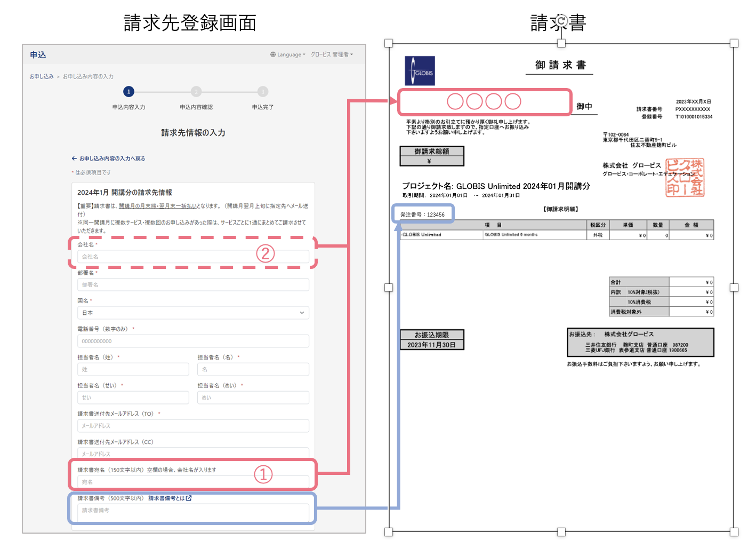The width and height of the screenshot is (756, 556).
Task: Click the GLOBIS logo on the invoice
Action: pos(420,71)
